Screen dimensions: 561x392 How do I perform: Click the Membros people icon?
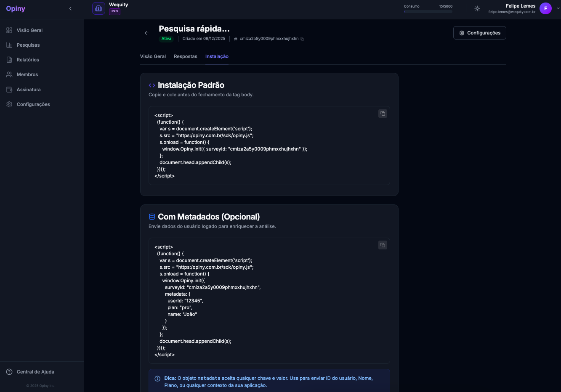9,74
